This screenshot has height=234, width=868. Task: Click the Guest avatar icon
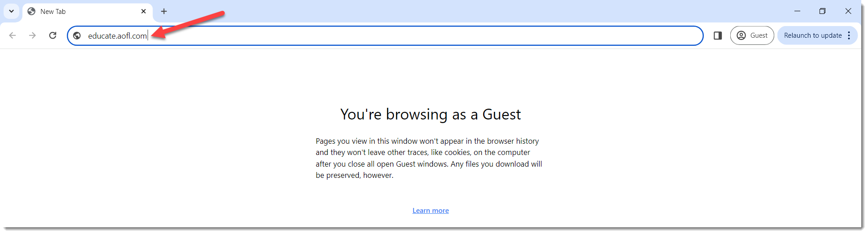742,35
